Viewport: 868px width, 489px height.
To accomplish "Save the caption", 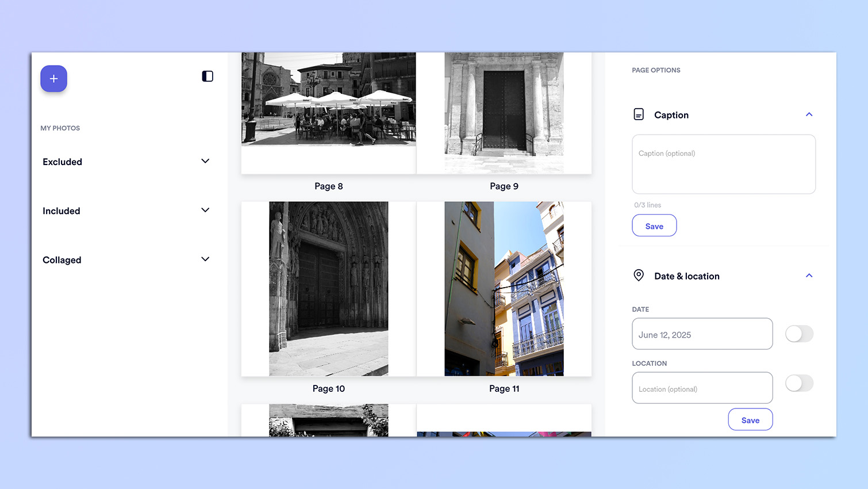I will 654,226.
